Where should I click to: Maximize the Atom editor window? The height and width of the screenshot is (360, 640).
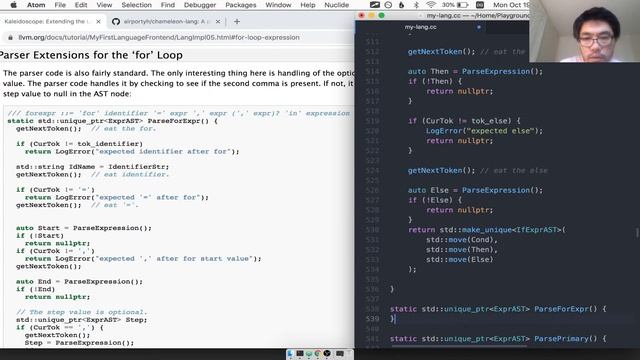pyautogui.click(x=382, y=16)
